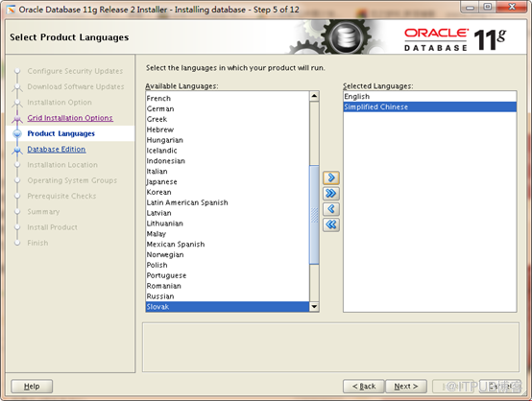Image resolution: width=532 pixels, height=401 pixels.
Task: Click the Prerequisite Checks step
Action: (61, 196)
